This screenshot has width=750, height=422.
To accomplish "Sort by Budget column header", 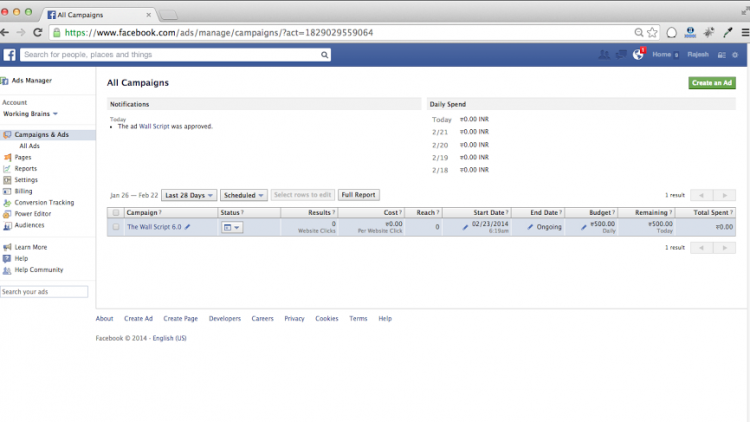I will (600, 212).
